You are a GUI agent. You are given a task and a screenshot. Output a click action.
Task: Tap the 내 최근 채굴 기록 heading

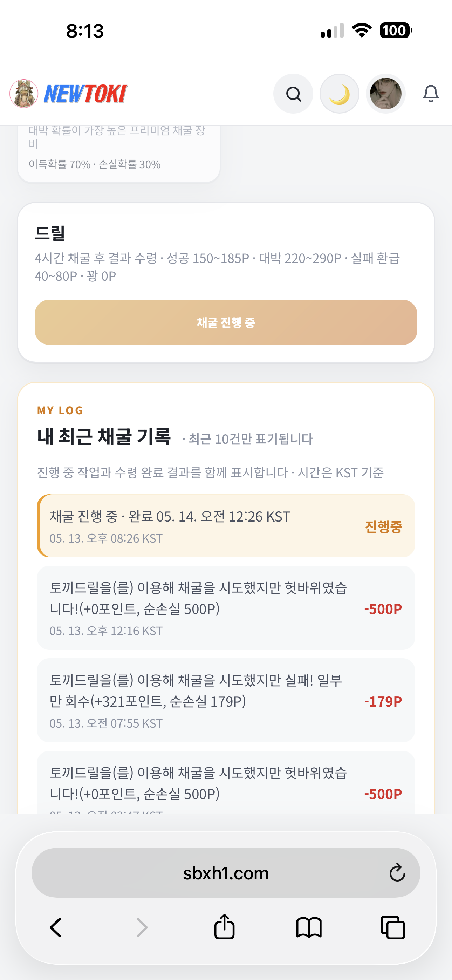tap(104, 436)
